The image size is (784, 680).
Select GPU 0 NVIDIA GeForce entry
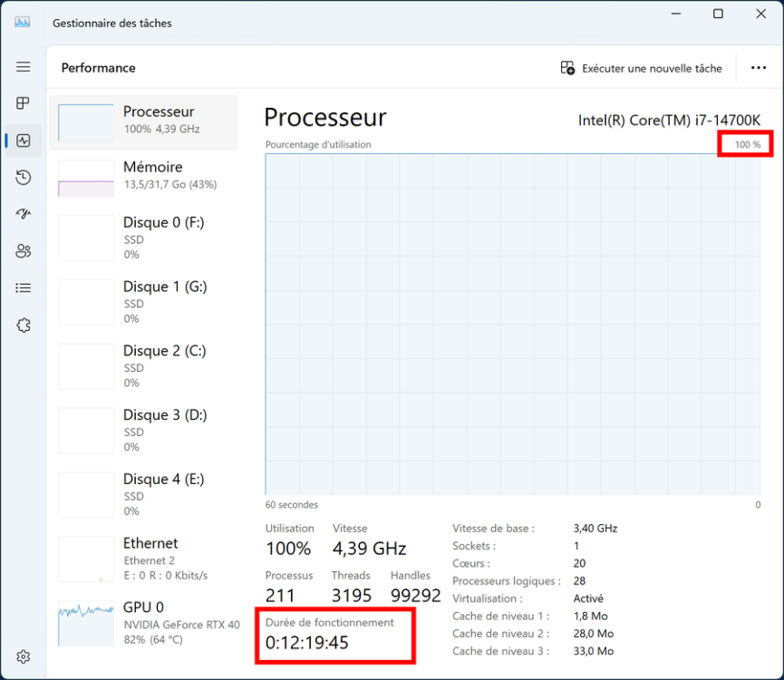[x=144, y=622]
